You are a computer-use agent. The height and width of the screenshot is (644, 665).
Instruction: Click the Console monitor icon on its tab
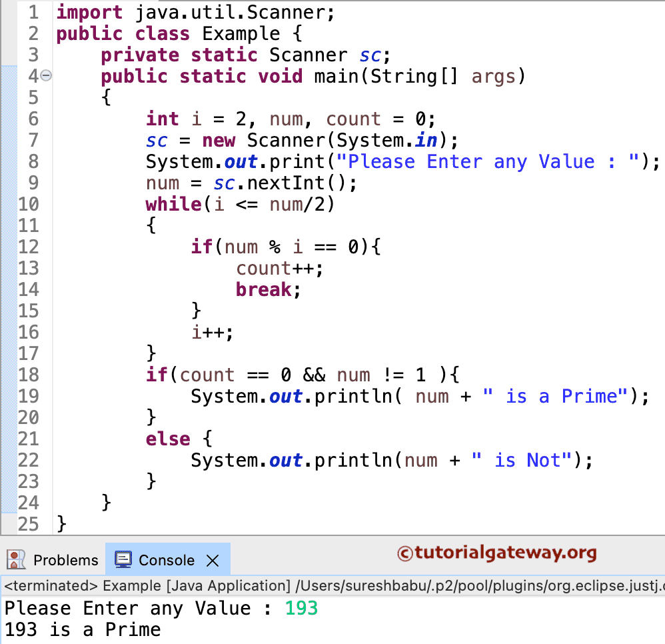click(x=122, y=560)
